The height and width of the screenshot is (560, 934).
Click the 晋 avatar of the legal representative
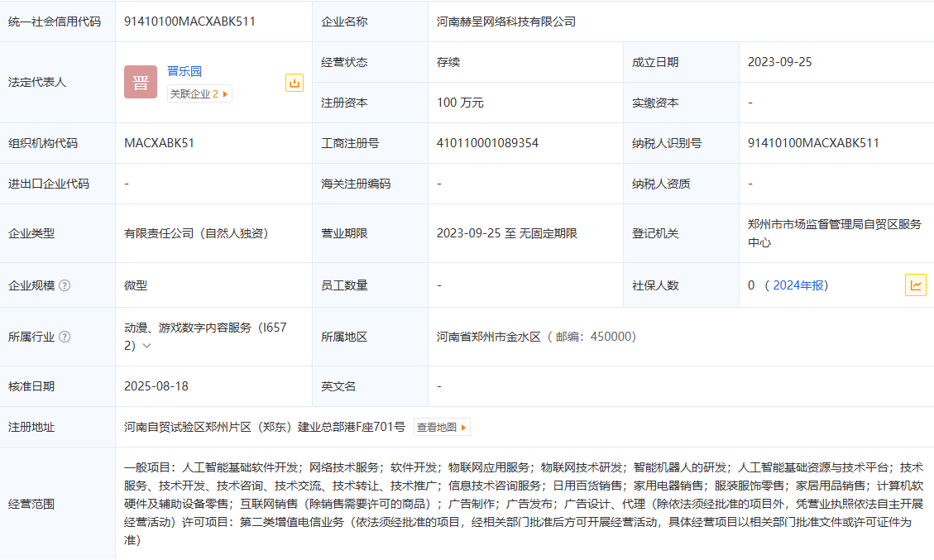(141, 82)
